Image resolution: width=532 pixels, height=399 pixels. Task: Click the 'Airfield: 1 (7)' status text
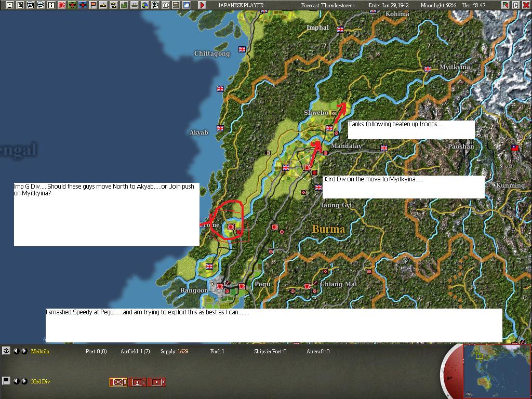coord(135,351)
